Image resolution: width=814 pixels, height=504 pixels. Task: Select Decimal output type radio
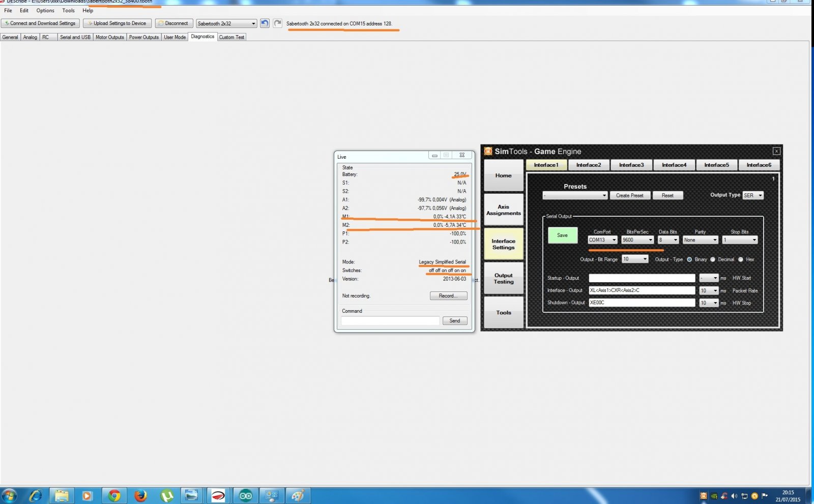[x=713, y=259]
